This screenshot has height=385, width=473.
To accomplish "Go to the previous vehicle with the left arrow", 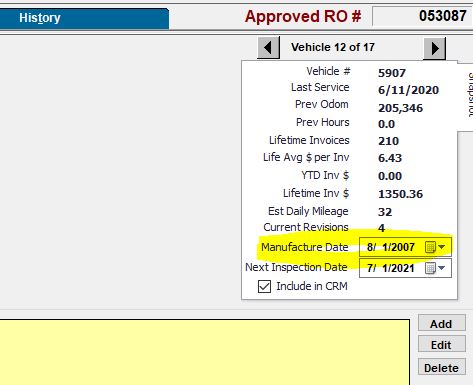I will click(x=268, y=48).
